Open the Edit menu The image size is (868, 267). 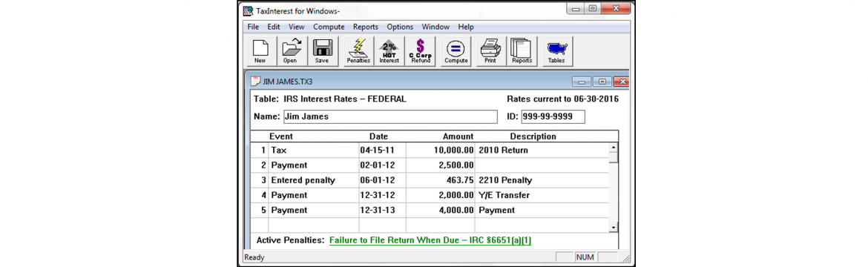(x=274, y=27)
